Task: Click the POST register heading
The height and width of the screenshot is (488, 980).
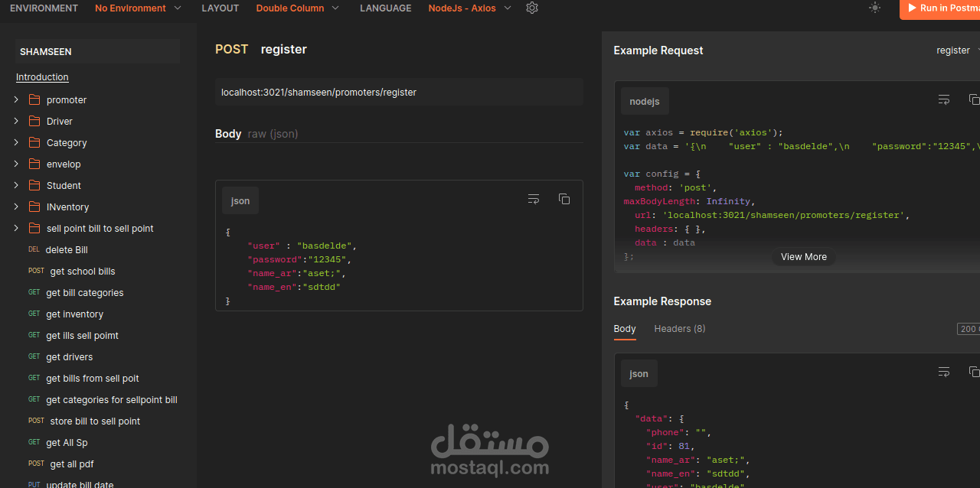Action: [261, 49]
